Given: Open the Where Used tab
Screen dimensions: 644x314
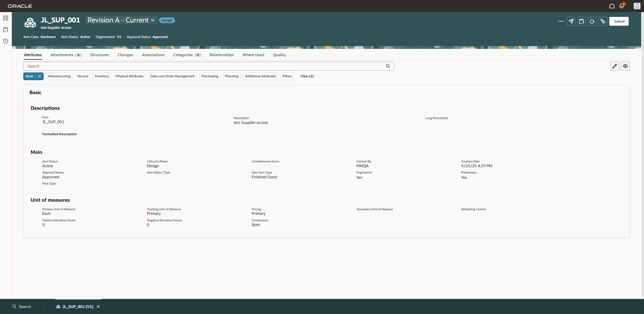Looking at the screenshot, I should (x=253, y=55).
